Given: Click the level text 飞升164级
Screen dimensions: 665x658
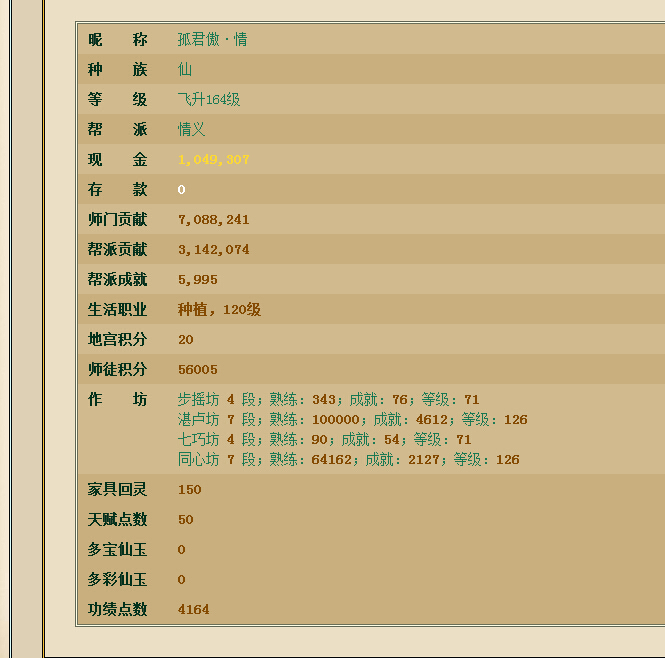Looking at the screenshot, I should coord(209,100).
